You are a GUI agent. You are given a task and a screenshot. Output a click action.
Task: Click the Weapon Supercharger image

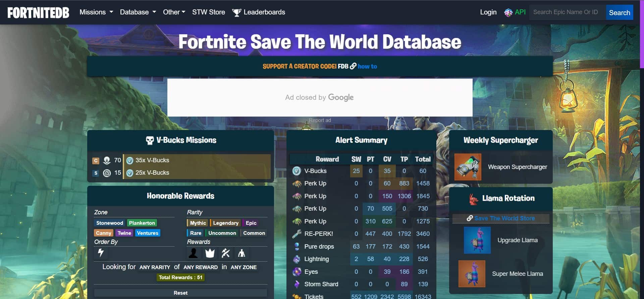pyautogui.click(x=468, y=167)
